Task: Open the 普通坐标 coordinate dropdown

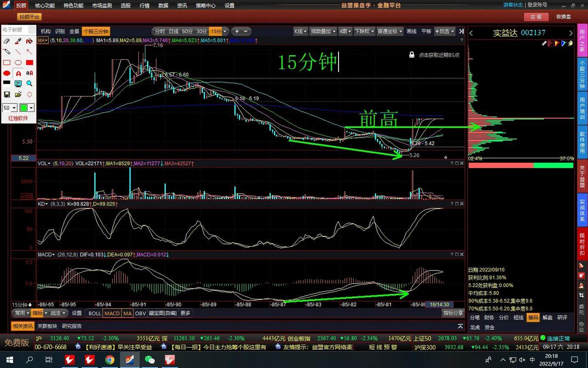Action: click(x=390, y=31)
